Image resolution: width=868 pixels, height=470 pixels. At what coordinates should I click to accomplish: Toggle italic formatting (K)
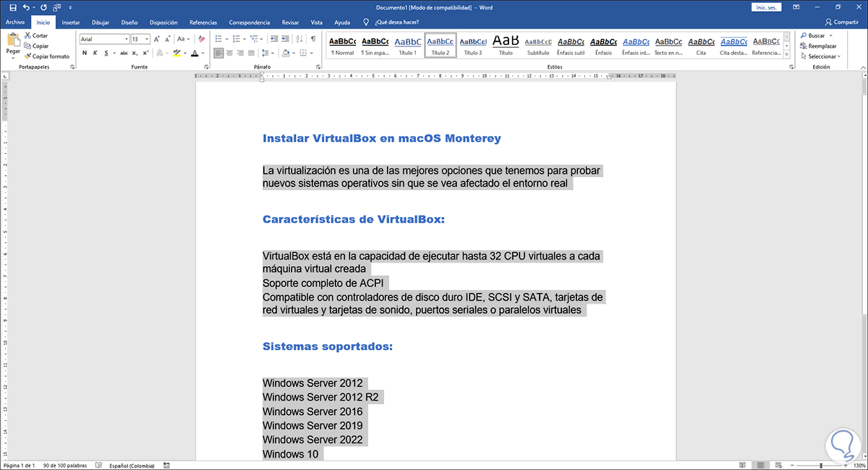[x=95, y=53]
